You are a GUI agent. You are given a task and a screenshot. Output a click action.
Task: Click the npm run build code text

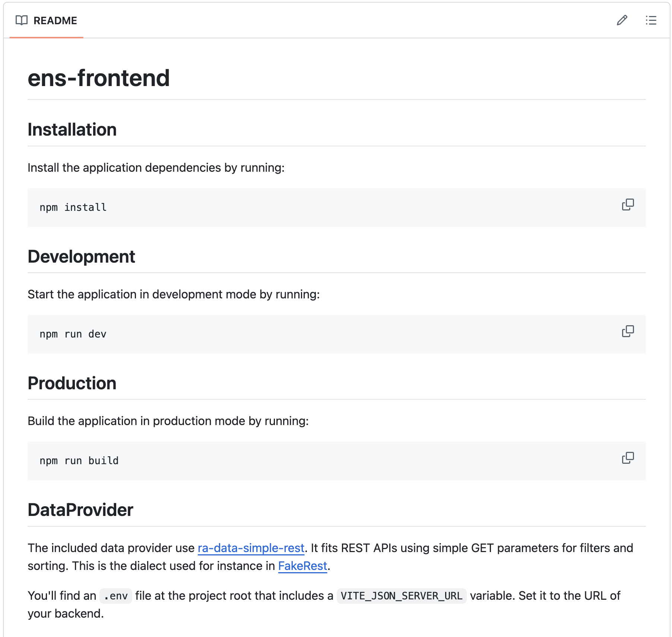pos(79,461)
